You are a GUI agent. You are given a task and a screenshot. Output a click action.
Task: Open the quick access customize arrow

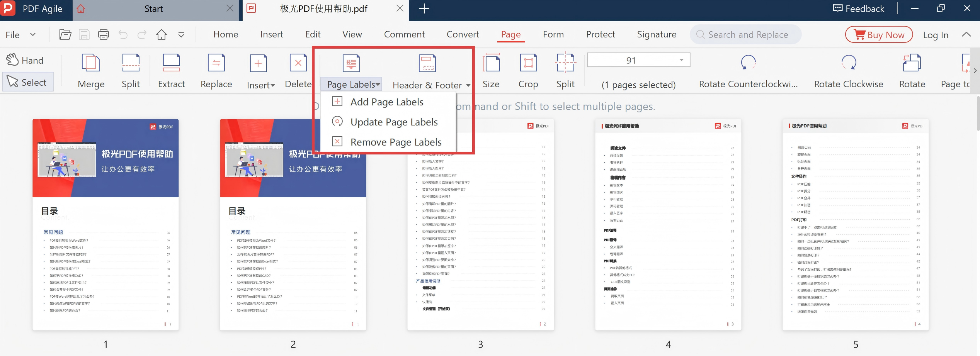point(181,35)
